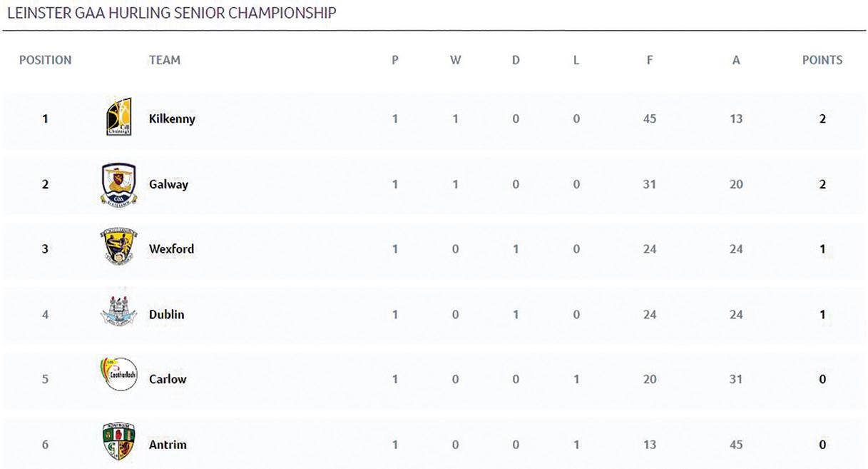Sort by the W wins column header

[455, 61]
